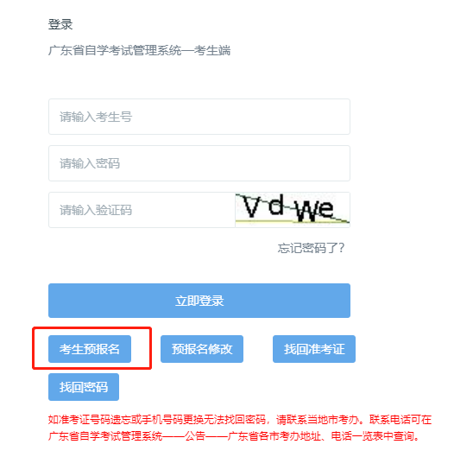Screen dimensions: 473x476
Task: Log in using the wide blue button
Action: point(199,301)
